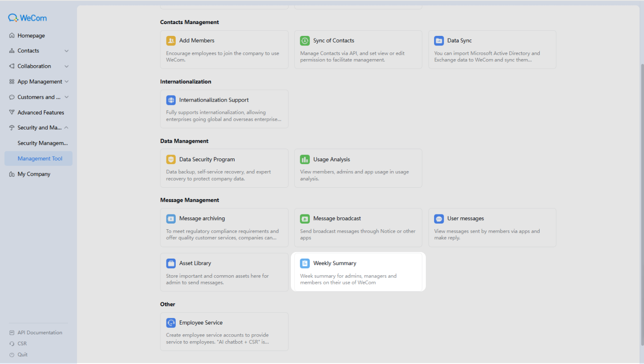Viewport: 644px width, 364px height.
Task: Click the Sync of Contacts green icon
Action: pyautogui.click(x=305, y=41)
